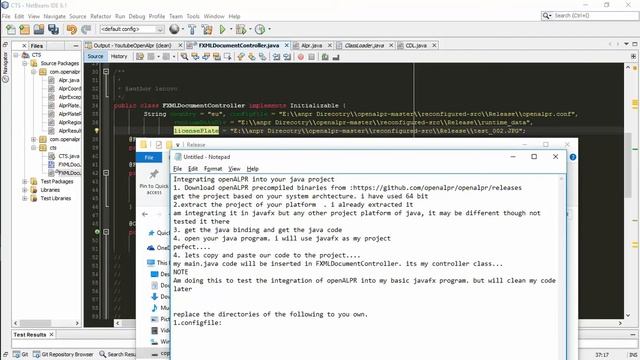This screenshot has height=360, width=640.
Task: Open the Notepad View menu
Action: 234,169
